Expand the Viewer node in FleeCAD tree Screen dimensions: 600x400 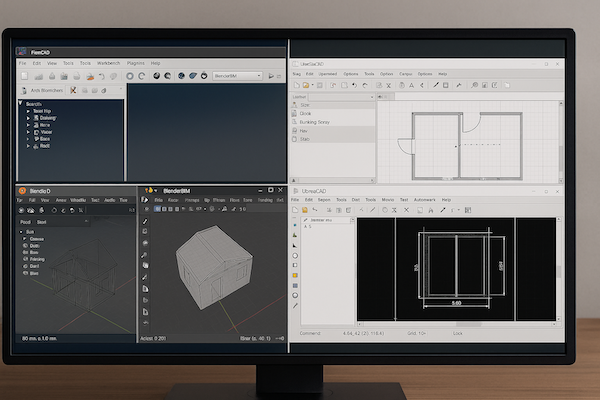point(28,132)
